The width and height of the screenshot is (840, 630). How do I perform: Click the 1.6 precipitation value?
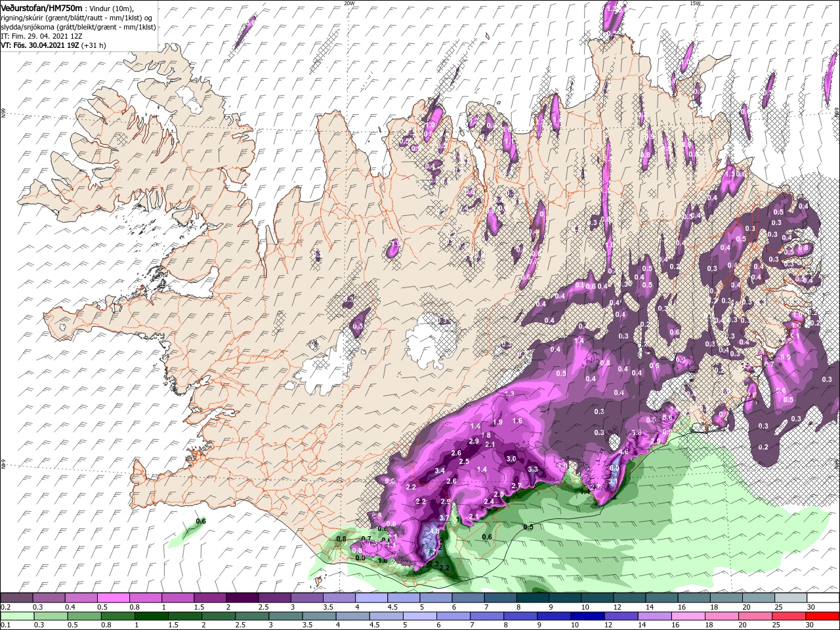coord(517,421)
